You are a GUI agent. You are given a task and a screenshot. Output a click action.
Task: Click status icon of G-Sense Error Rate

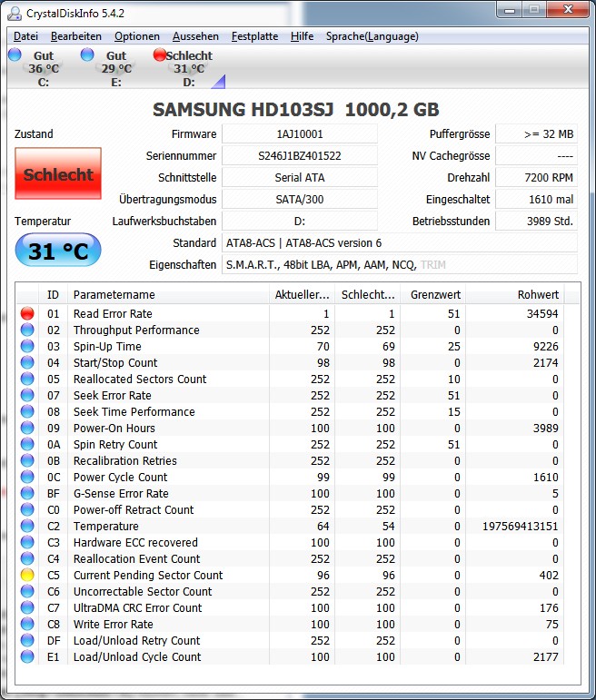pyautogui.click(x=27, y=493)
